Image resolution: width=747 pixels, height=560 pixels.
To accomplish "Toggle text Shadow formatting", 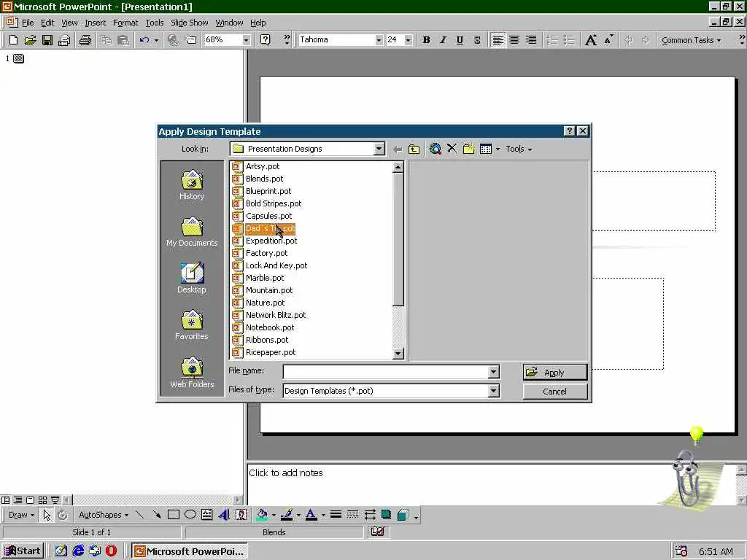I will coord(477,40).
